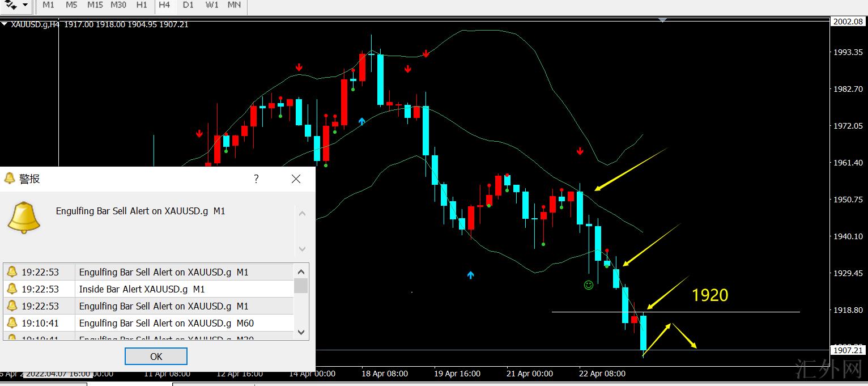Click the 1907.21 current price label
The width and height of the screenshot is (868, 386).
(x=848, y=350)
